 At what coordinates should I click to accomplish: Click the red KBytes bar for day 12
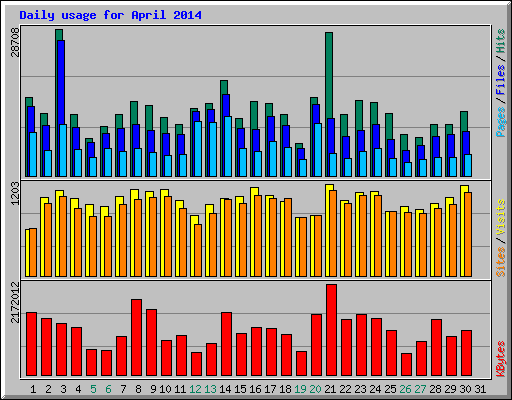(197, 364)
